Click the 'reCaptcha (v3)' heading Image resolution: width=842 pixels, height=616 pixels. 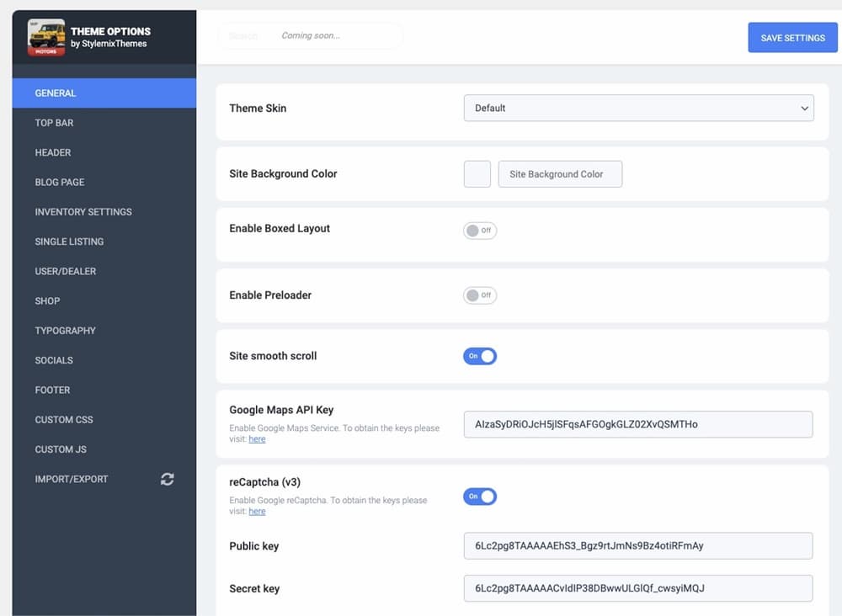tap(264, 482)
